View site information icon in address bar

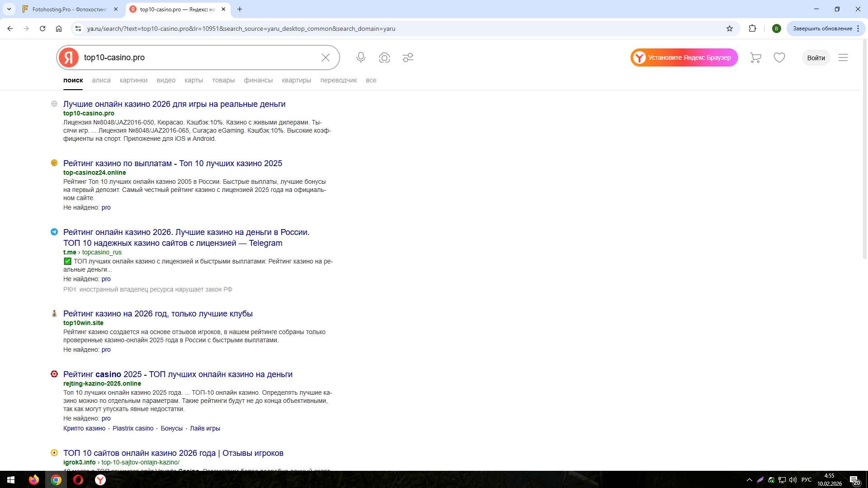[78, 29]
